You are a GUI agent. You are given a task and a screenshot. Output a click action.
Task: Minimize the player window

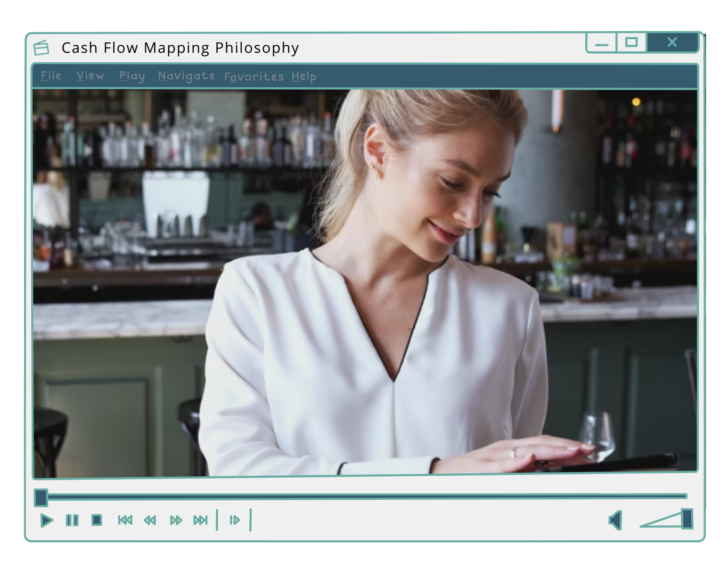pyautogui.click(x=601, y=43)
